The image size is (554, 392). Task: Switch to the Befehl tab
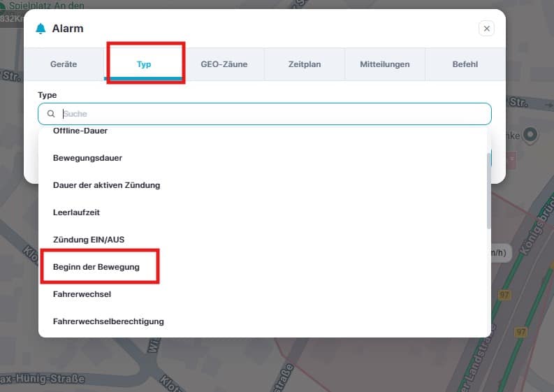tap(465, 64)
